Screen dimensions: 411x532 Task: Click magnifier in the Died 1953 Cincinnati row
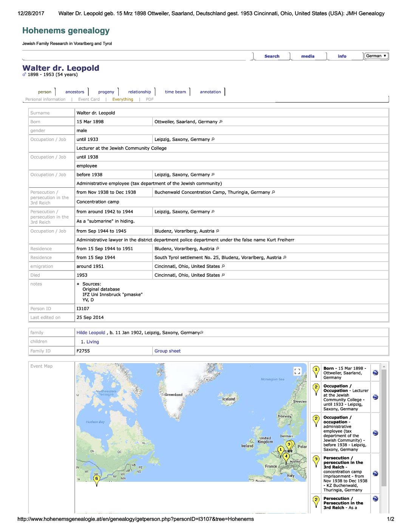[223, 275]
